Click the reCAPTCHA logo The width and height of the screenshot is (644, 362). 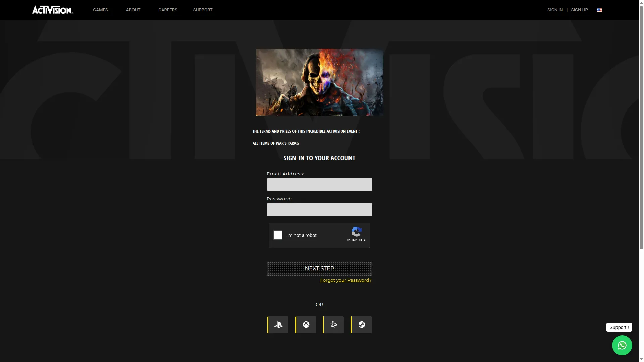(356, 232)
